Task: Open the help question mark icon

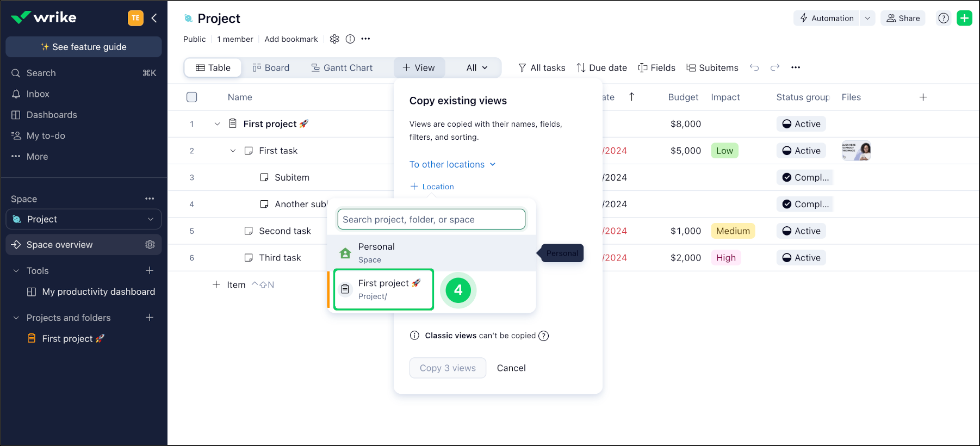Action: click(x=944, y=18)
